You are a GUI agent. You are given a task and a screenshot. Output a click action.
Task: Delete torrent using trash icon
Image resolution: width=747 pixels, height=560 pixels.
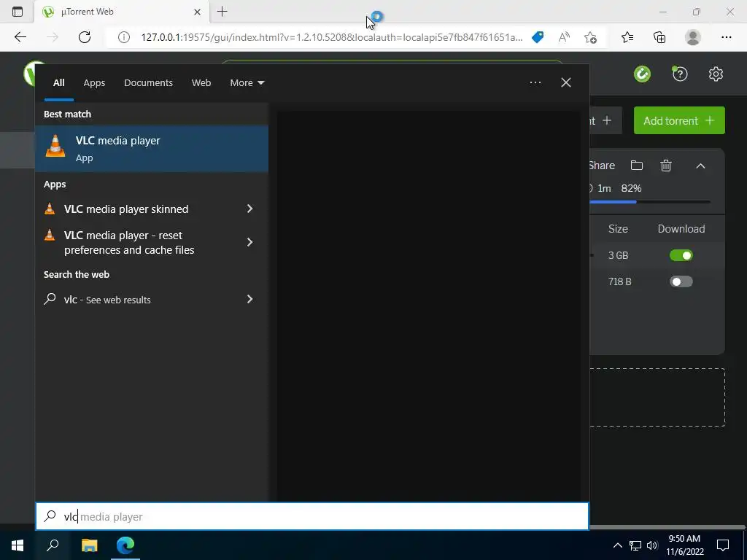click(666, 166)
